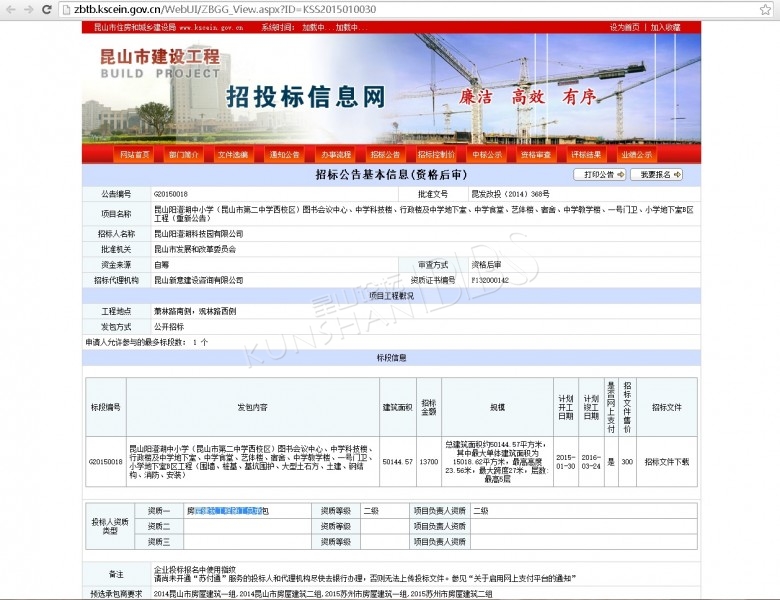Image resolution: width=780 pixels, height=600 pixels.
Task: Click the 规模 column header
Action: tap(497, 407)
